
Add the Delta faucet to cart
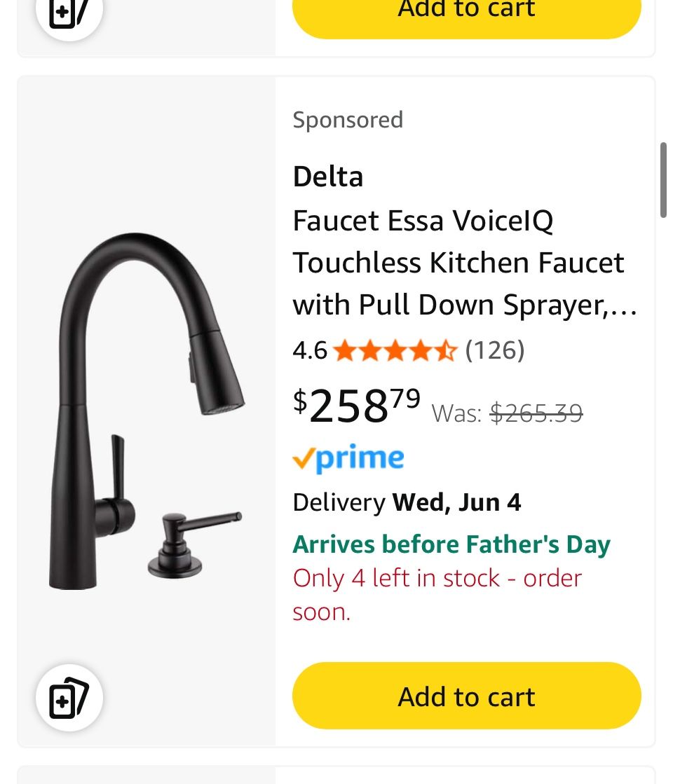[465, 696]
